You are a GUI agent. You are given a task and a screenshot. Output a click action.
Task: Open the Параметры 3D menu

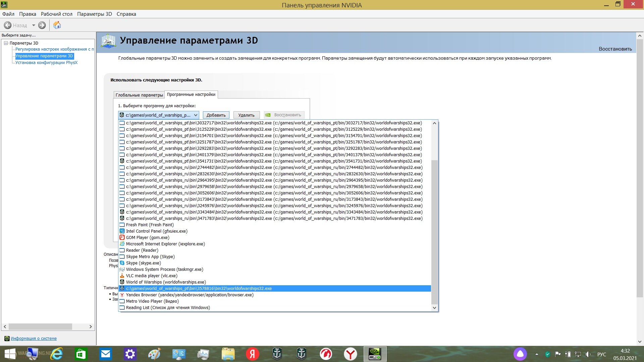tap(95, 14)
